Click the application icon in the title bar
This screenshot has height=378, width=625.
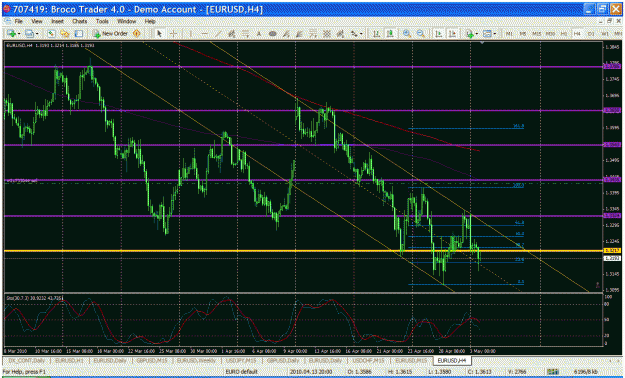(x=6, y=9)
